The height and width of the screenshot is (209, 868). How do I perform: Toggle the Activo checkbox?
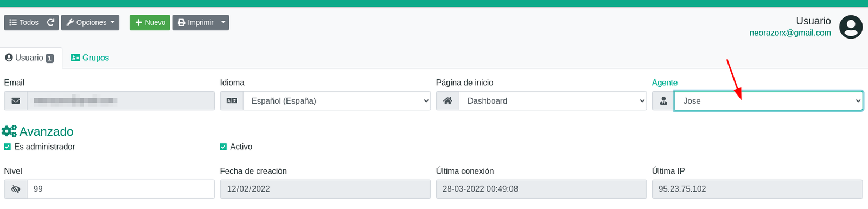pyautogui.click(x=224, y=147)
